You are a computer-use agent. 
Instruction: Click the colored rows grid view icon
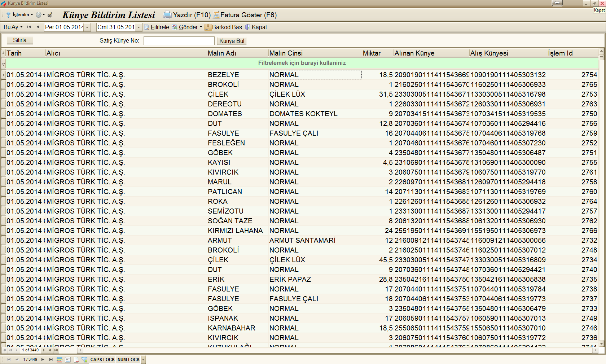60,359
